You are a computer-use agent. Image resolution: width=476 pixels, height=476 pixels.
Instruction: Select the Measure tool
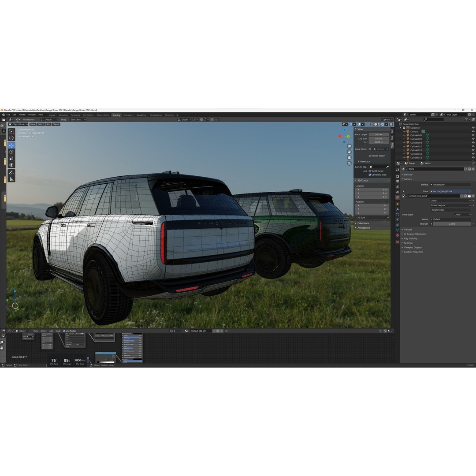(x=11, y=179)
